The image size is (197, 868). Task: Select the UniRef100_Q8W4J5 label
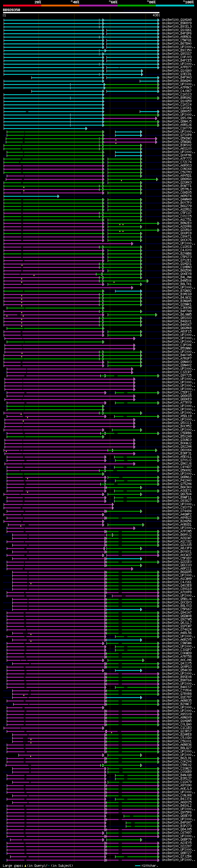coord(176,121)
